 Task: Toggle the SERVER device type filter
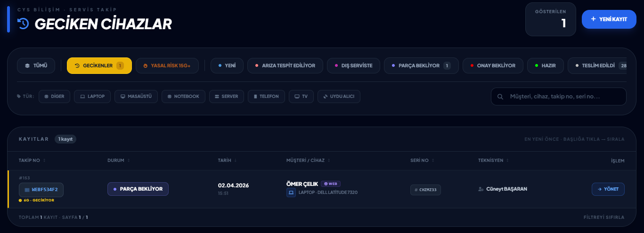click(227, 96)
